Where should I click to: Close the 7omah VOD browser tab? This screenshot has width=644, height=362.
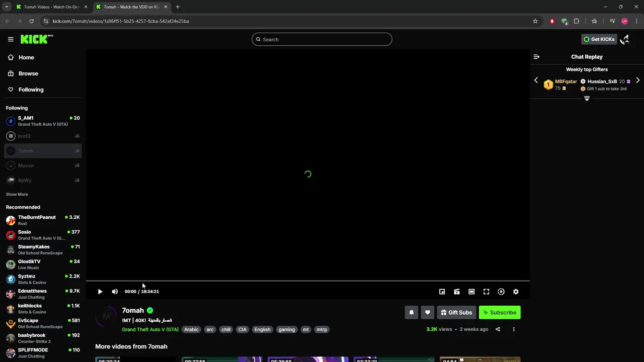166,7
